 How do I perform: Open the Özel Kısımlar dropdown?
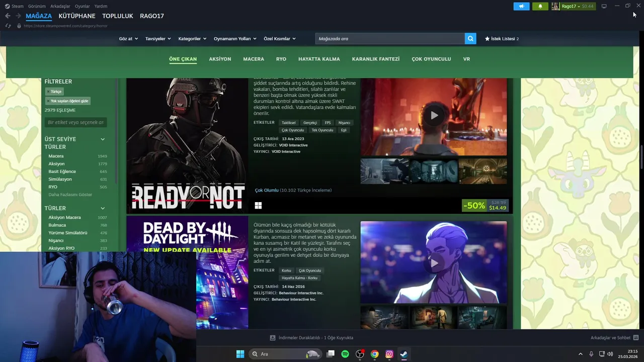(280, 39)
